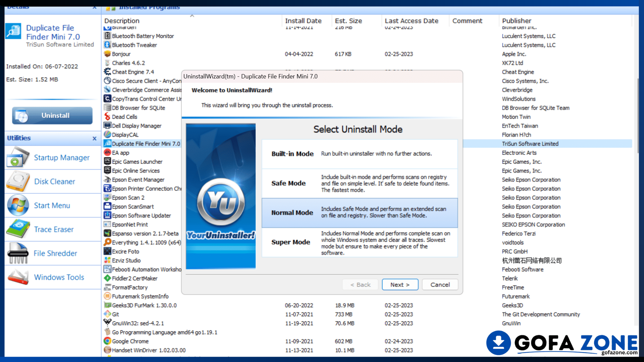Viewport: 644px width, 362px height.
Task: Click the Bonjour program icon
Action: tap(107, 54)
